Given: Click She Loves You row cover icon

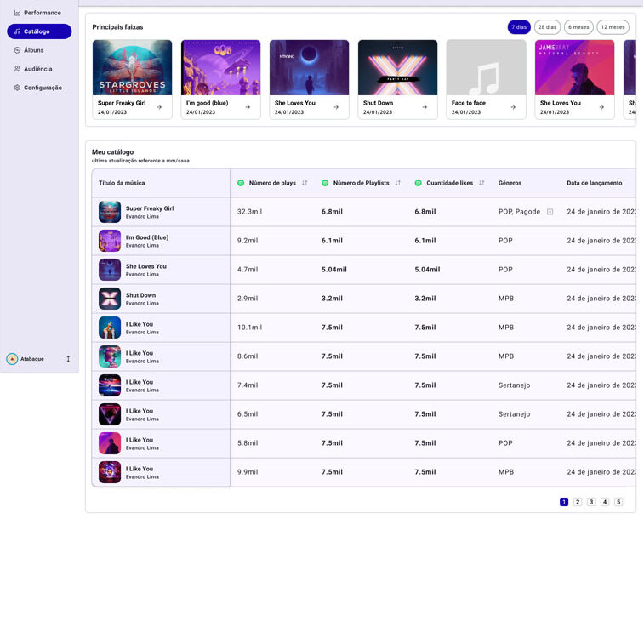Looking at the screenshot, I should 110,270.
